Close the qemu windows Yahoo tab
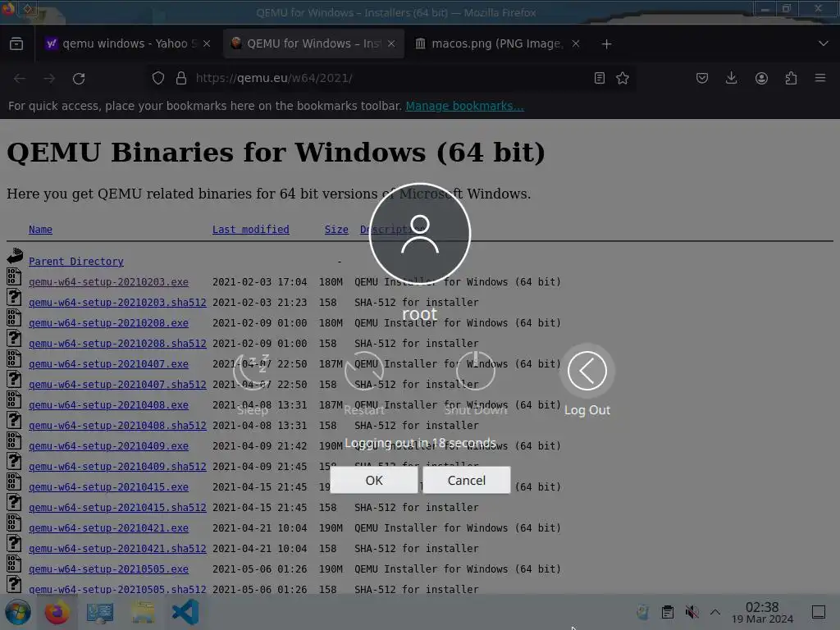The height and width of the screenshot is (630, 840). (x=207, y=43)
